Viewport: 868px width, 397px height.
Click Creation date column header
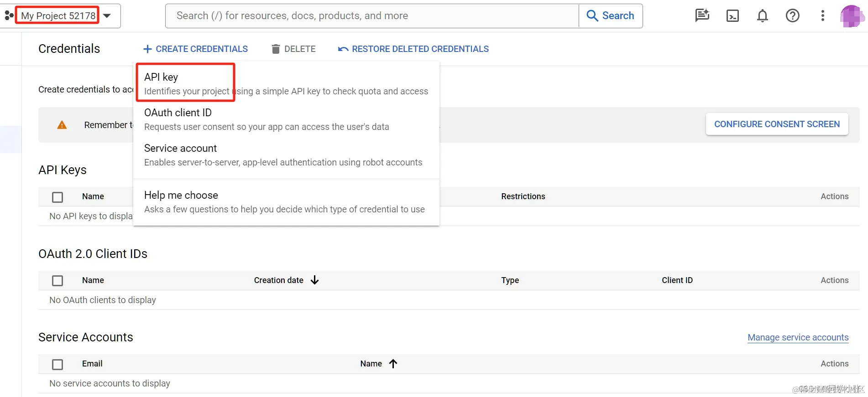coord(278,280)
